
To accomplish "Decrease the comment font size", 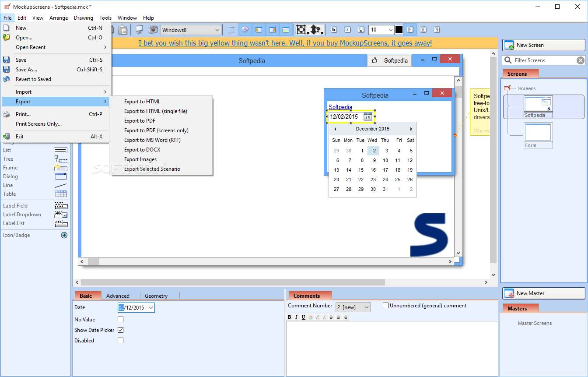I will [325, 317].
